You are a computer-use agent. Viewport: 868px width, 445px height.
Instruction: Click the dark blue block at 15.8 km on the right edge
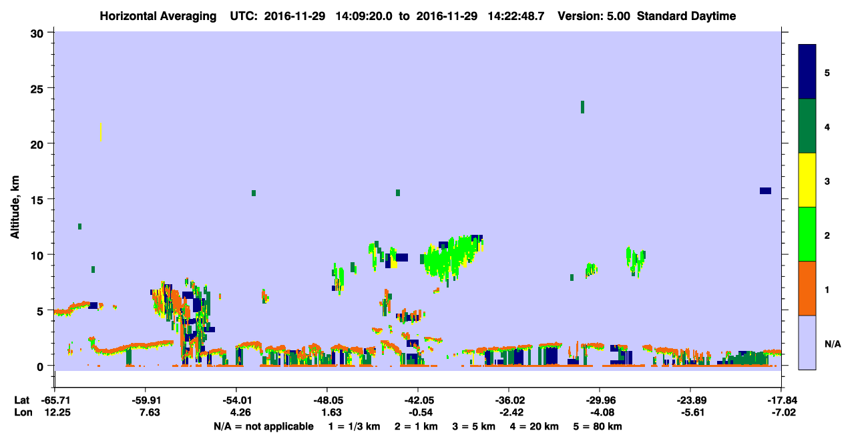(x=765, y=191)
